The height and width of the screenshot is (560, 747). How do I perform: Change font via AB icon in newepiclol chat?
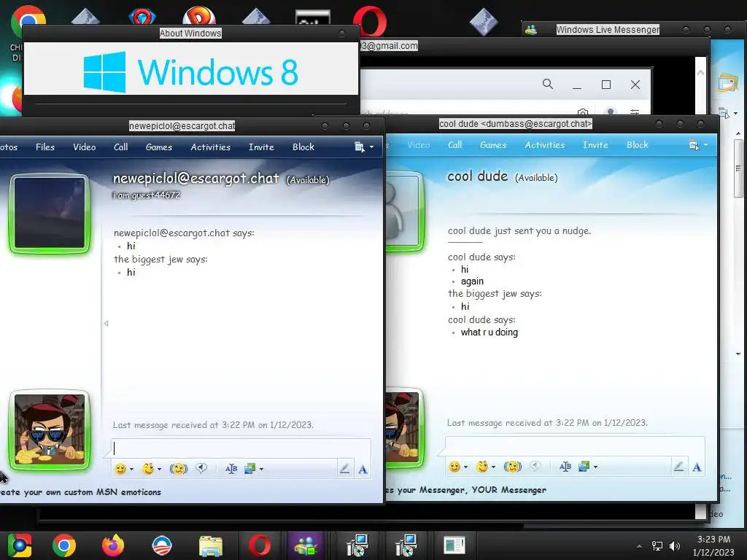(x=231, y=469)
